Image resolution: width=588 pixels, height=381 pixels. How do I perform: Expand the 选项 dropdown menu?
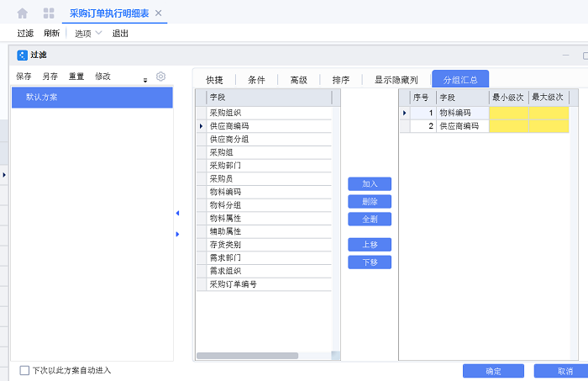88,34
